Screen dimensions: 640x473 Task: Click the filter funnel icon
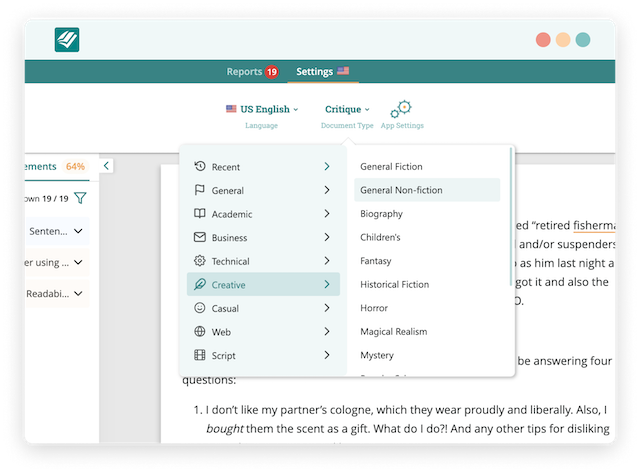click(x=80, y=198)
